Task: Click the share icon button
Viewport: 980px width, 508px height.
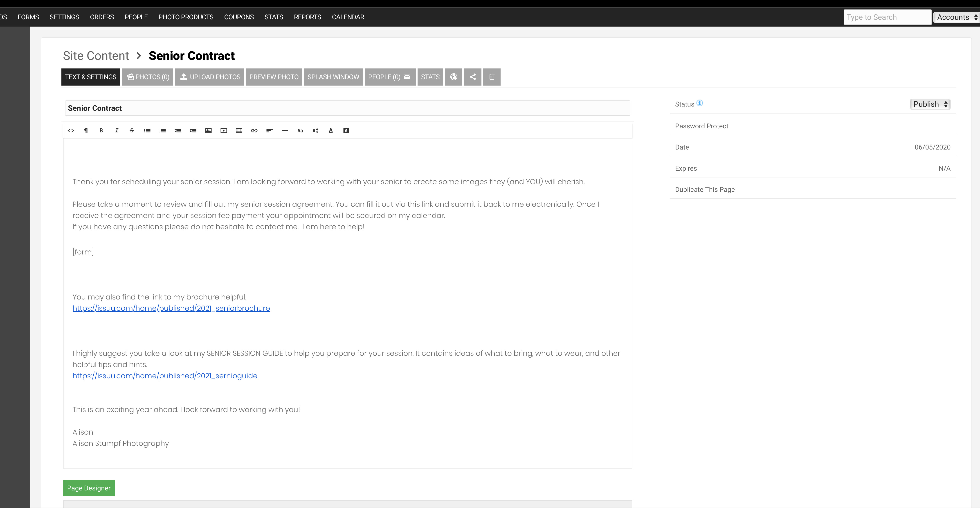Action: [x=472, y=77]
